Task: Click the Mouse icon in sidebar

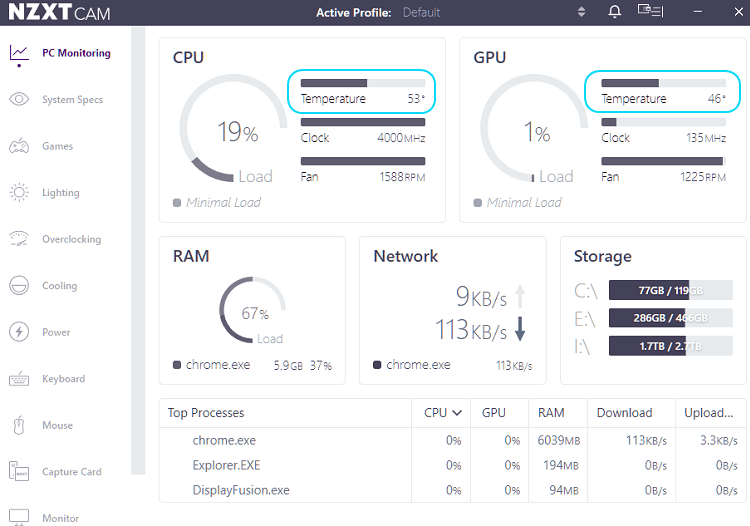Action: (19, 425)
